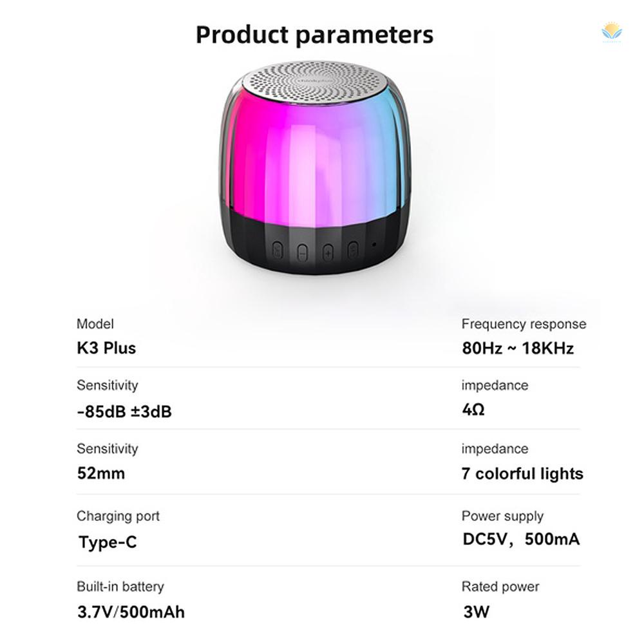Click the -85dB ±3dB sensitivity value
Viewport: 644px width, 644px height.
click(124, 411)
